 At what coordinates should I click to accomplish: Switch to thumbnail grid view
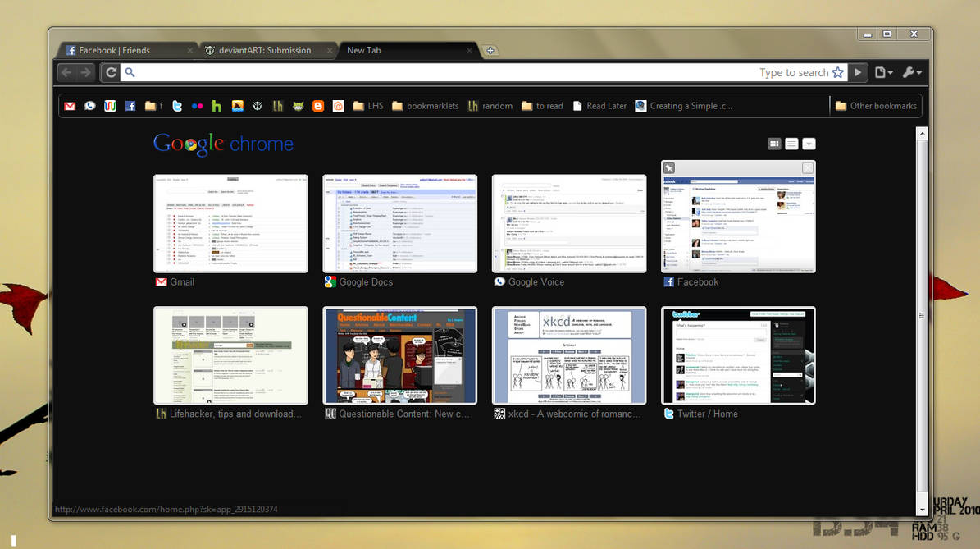(x=774, y=144)
